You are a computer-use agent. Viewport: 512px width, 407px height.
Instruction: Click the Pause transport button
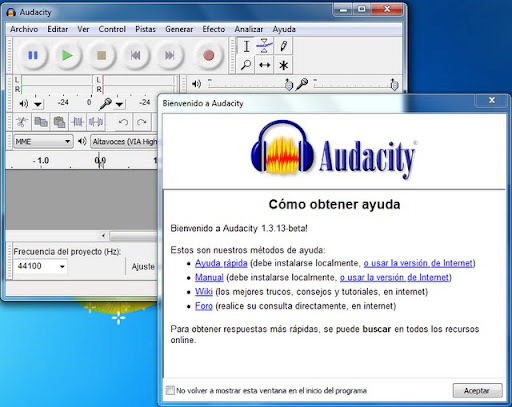33,55
